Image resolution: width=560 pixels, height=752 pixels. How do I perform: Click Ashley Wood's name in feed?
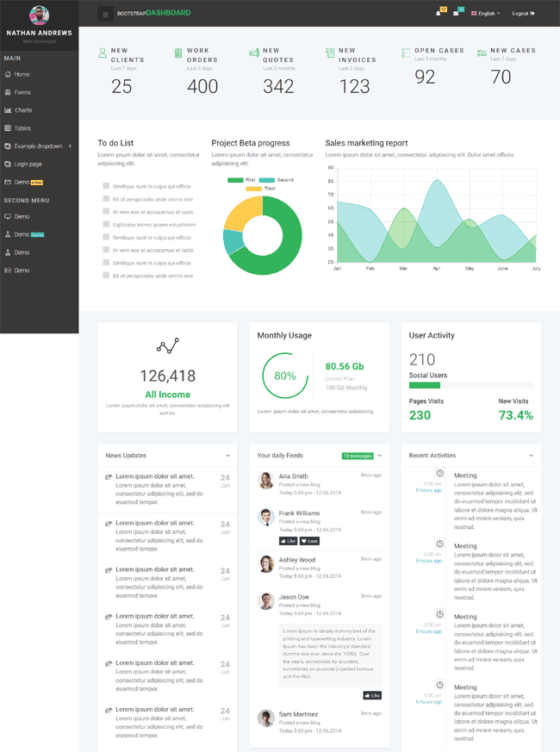pyautogui.click(x=297, y=560)
